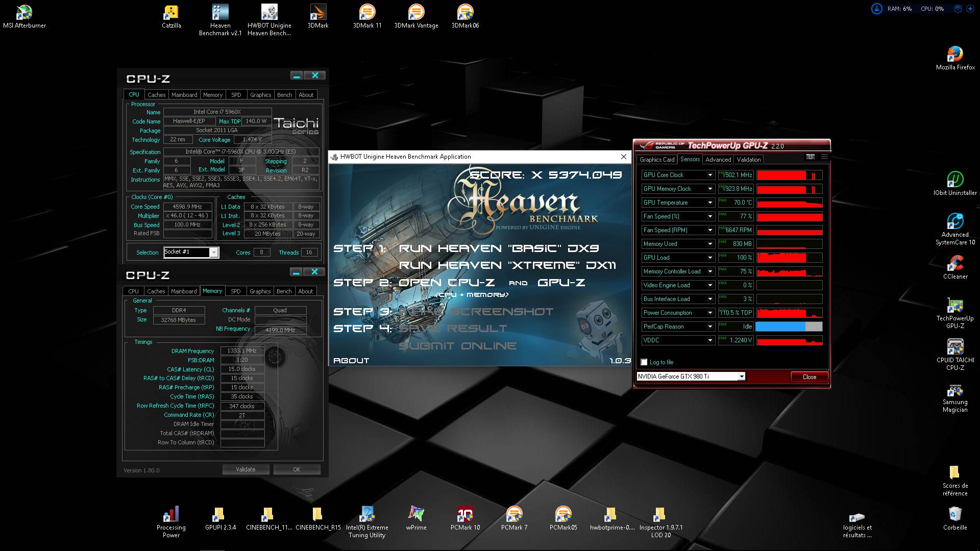The image size is (980, 551).
Task: Expand the GPU Core Clock sensor dropdown
Action: [x=710, y=175]
